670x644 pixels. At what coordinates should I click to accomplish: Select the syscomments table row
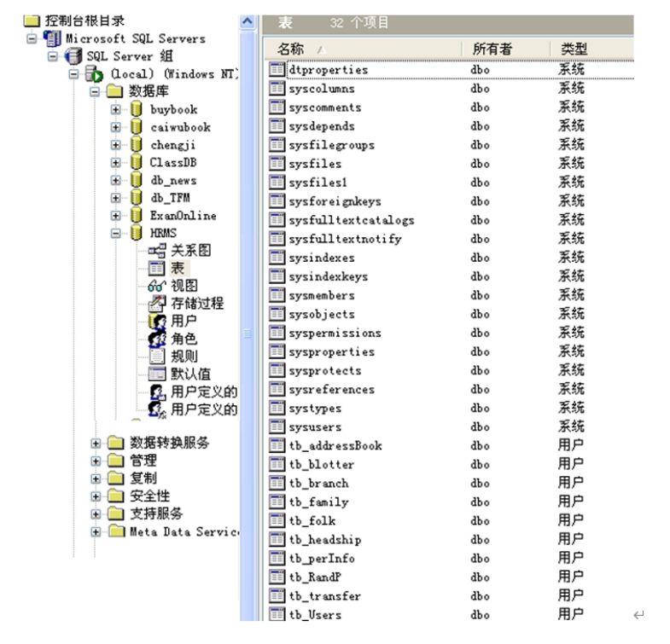click(452, 107)
